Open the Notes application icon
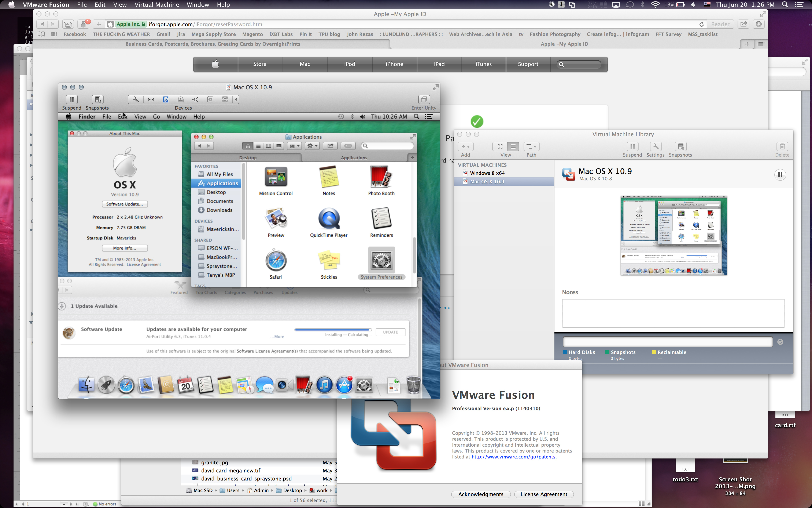 coord(329,177)
